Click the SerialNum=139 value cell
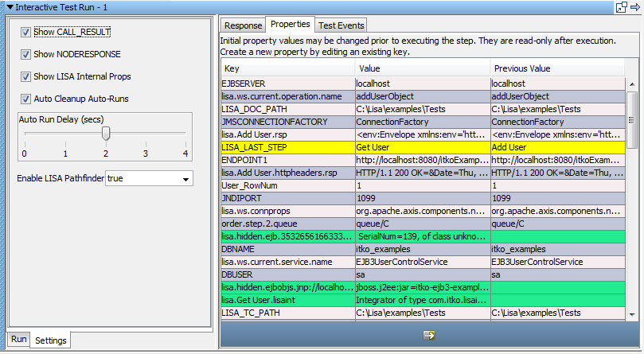The height and width of the screenshot is (354, 644). [423, 236]
